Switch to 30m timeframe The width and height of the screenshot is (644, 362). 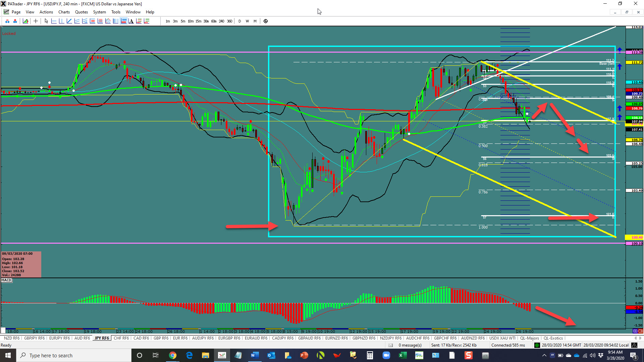[x=206, y=21]
